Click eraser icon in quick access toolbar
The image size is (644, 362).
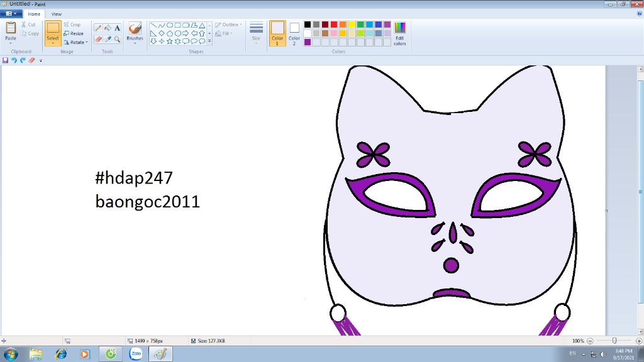(31, 60)
